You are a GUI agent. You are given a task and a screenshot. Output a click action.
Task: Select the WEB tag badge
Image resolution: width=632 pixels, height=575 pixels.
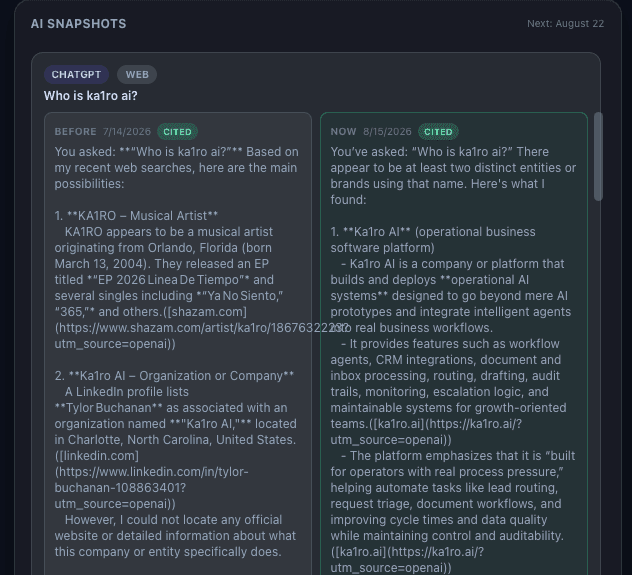point(137,75)
